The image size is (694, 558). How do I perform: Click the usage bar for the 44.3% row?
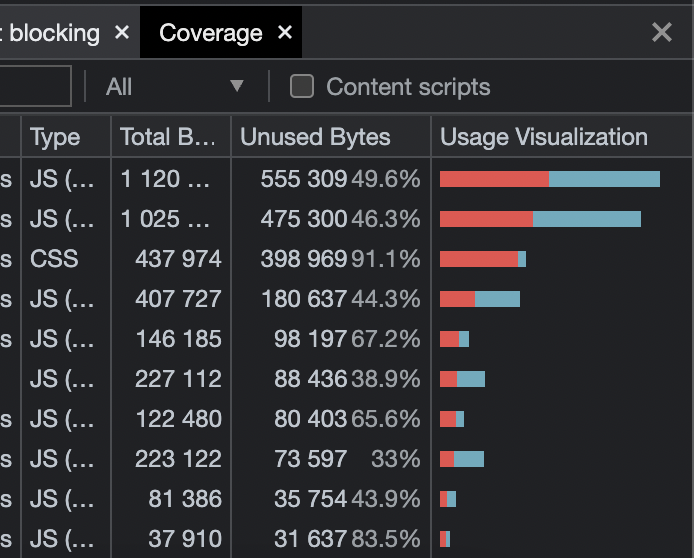(480, 299)
